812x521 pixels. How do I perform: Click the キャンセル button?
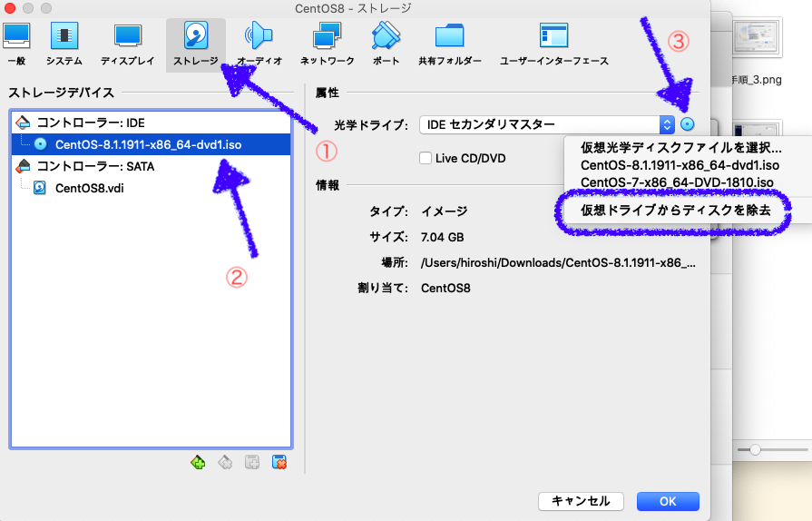click(581, 501)
